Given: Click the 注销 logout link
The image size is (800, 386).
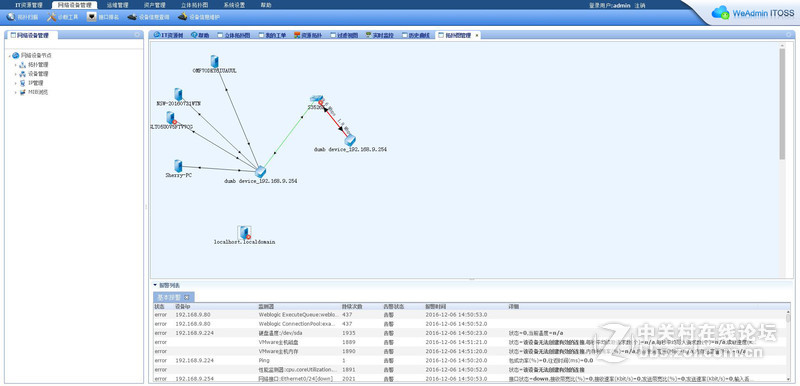Looking at the screenshot, I should pos(640,5).
